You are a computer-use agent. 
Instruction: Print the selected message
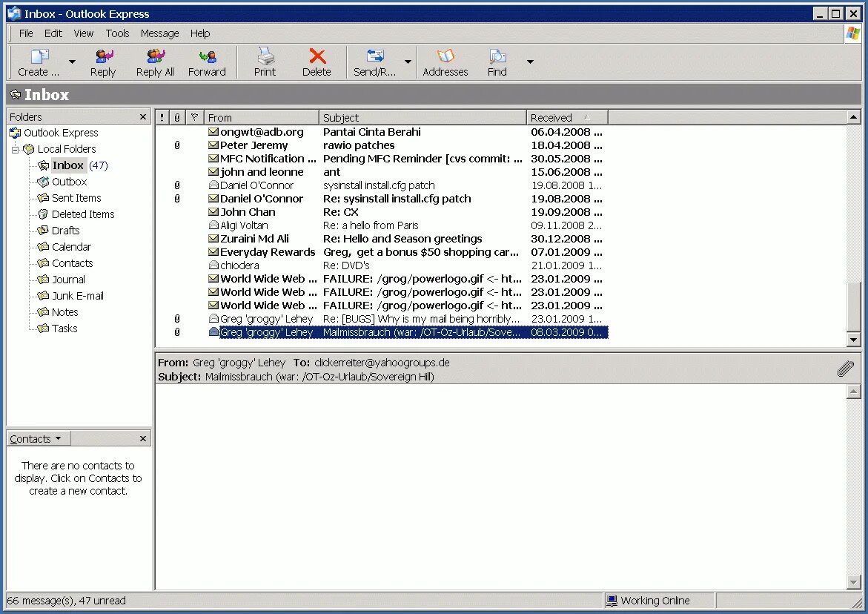tap(265, 62)
